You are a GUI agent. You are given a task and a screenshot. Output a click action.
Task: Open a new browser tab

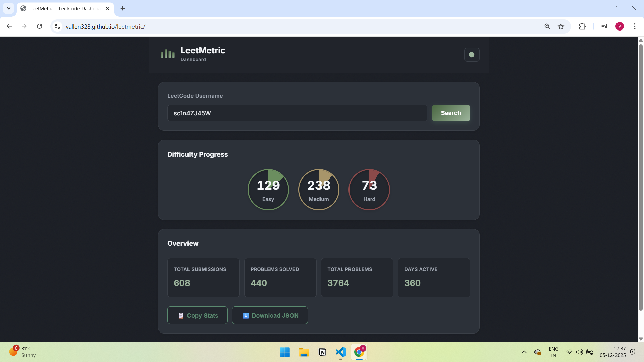(123, 8)
